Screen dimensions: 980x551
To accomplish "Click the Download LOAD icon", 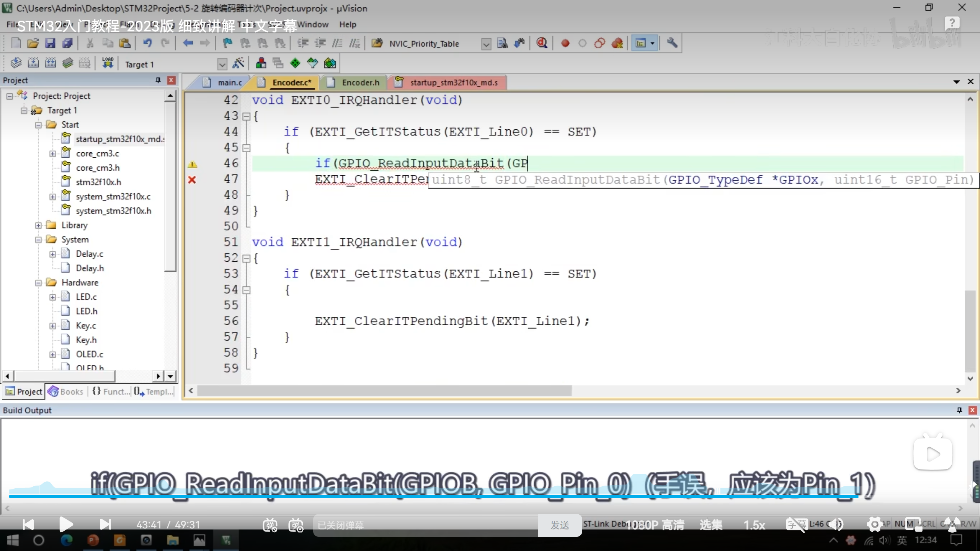I will click(108, 63).
